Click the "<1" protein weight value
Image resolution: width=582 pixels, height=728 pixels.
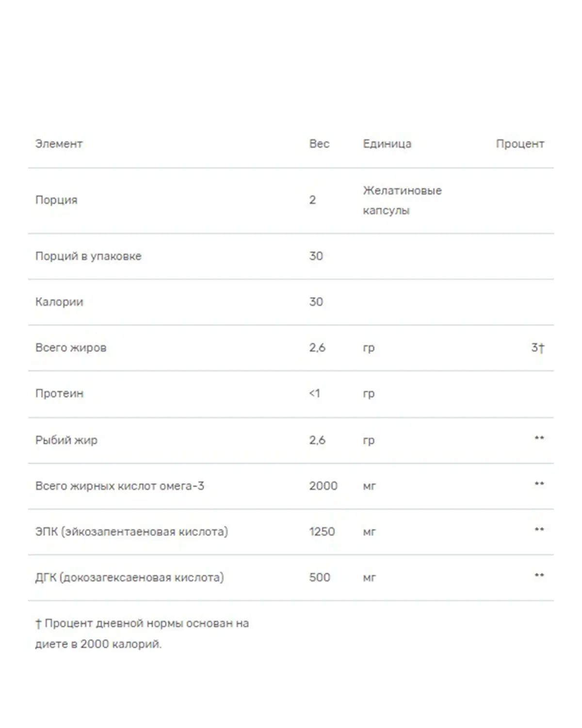click(315, 394)
